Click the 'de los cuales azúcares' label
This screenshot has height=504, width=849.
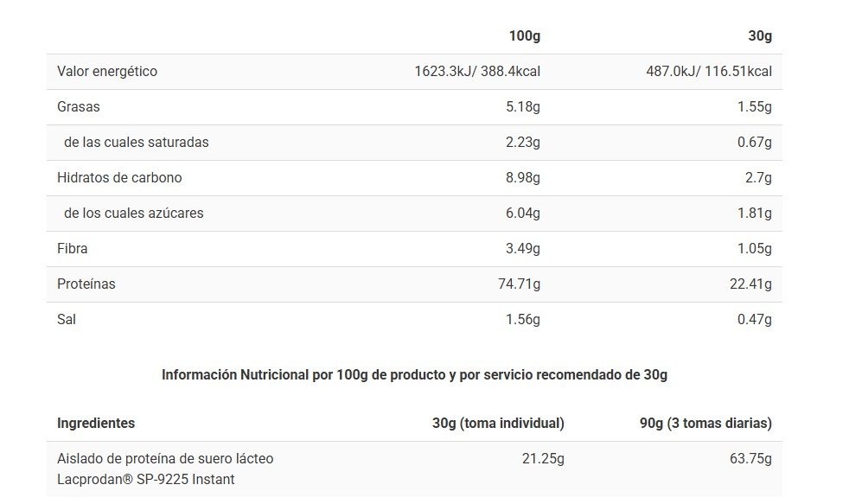pyautogui.click(x=133, y=214)
